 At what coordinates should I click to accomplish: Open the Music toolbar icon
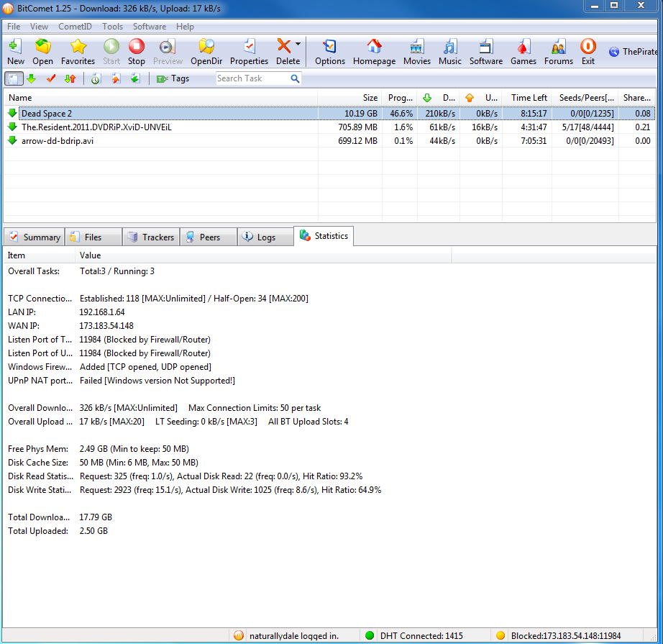[450, 47]
